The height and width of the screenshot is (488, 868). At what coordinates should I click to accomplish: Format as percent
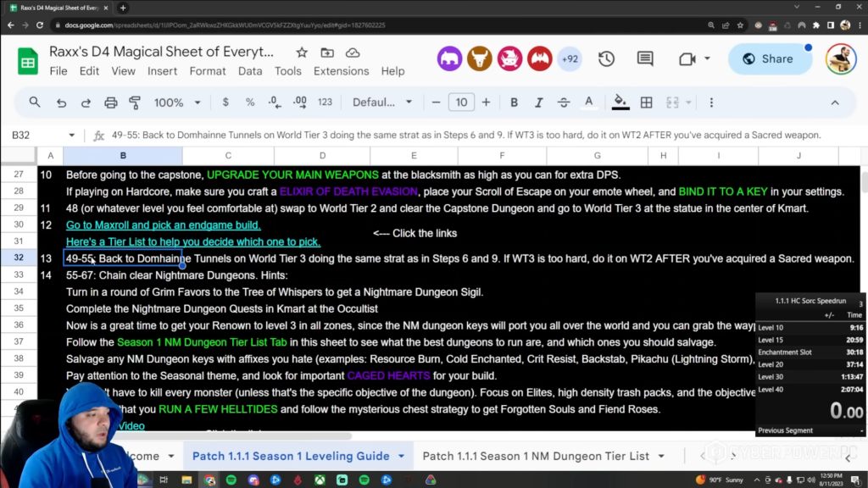pyautogui.click(x=250, y=103)
